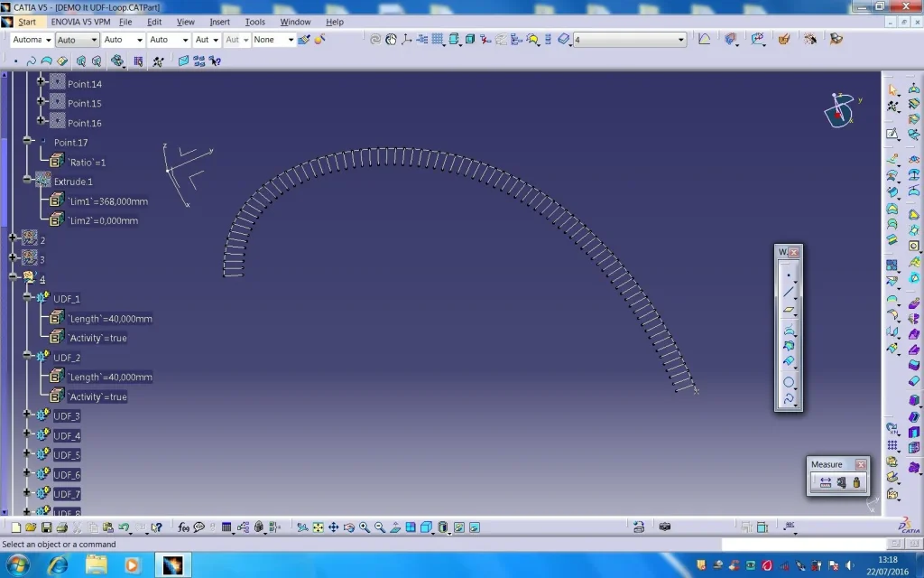Open the Formula f(x) editor
Screen dimensions: 924x578
(x=183, y=527)
